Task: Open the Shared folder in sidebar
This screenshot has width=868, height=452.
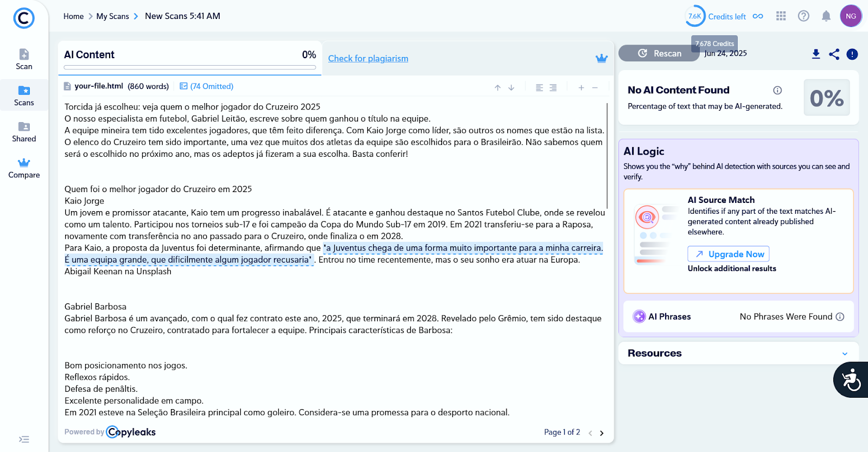Action: click(24, 132)
